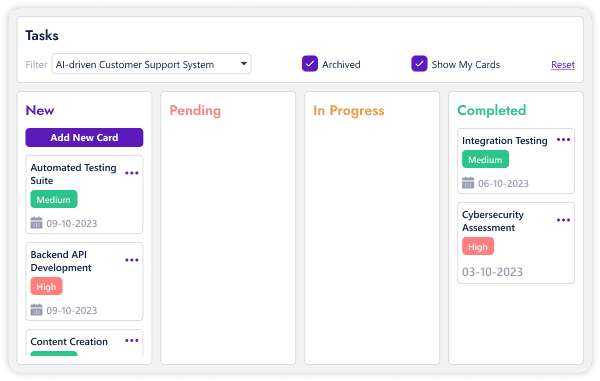Viewport: 600px width, 381px height.
Task: Open three-dot menu on Cybersecurity Assessment card
Action: 563,220
